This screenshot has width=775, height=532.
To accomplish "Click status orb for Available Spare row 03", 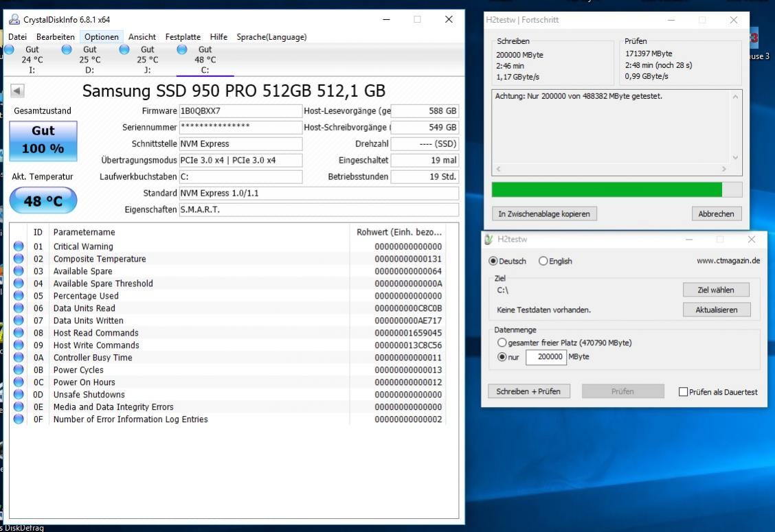I will [19, 270].
